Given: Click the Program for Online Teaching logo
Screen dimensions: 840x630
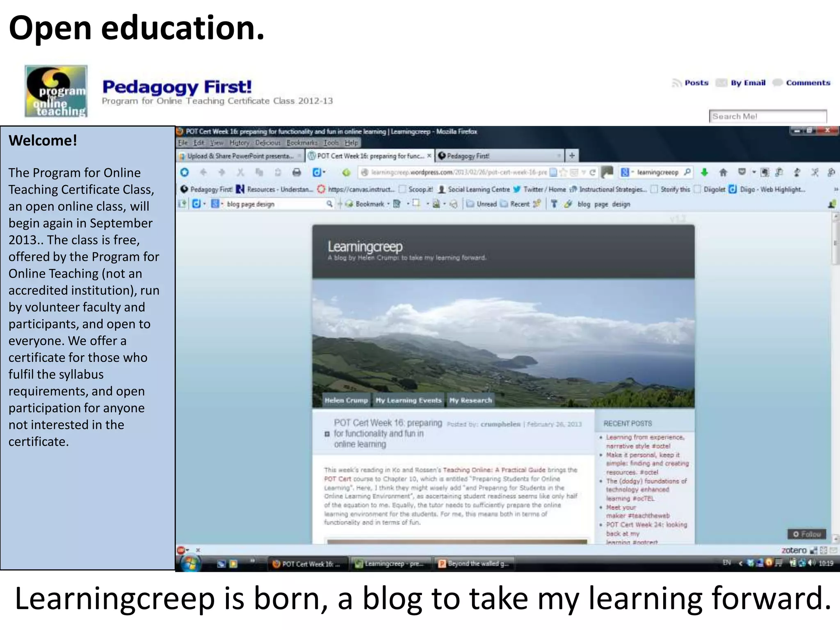Looking at the screenshot, I should (x=56, y=91).
